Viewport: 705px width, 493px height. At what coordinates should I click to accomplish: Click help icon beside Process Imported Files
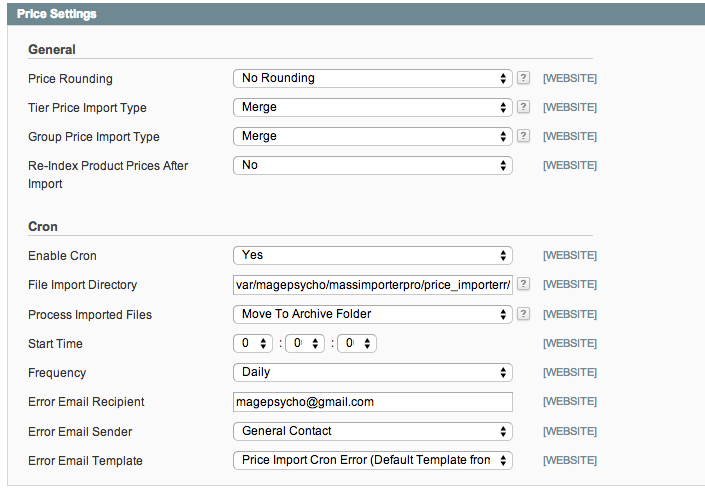(523, 314)
